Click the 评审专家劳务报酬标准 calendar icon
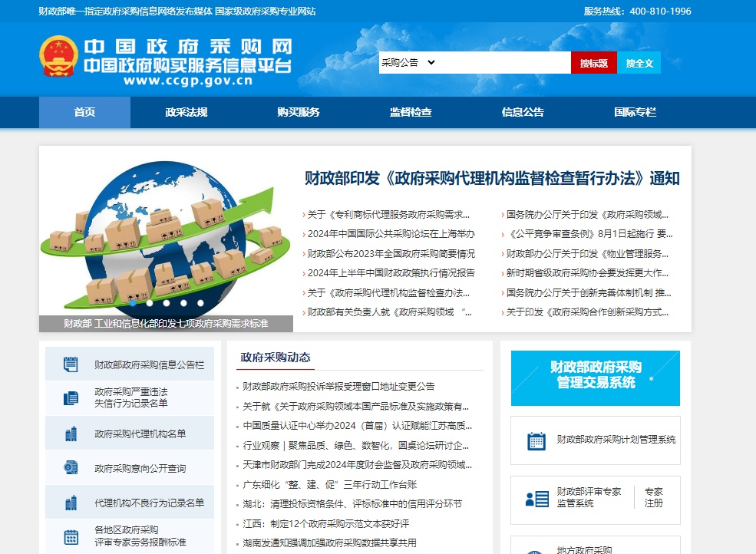 (71, 536)
